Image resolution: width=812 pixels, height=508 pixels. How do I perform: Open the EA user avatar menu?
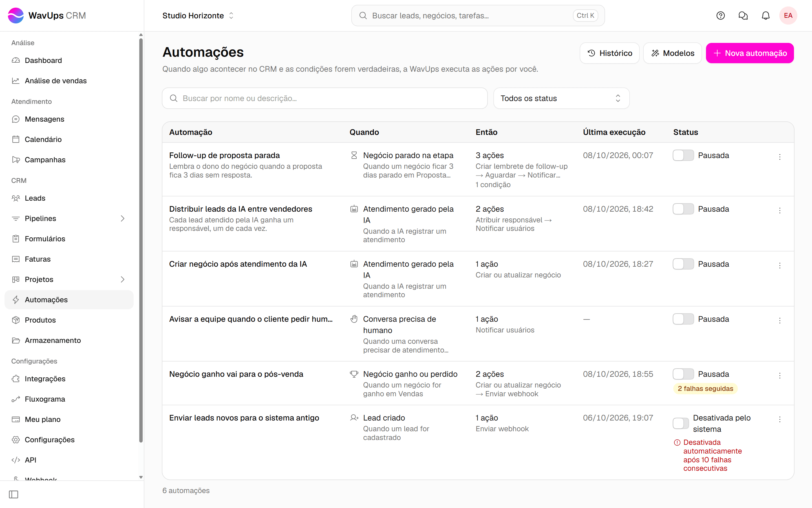788,16
